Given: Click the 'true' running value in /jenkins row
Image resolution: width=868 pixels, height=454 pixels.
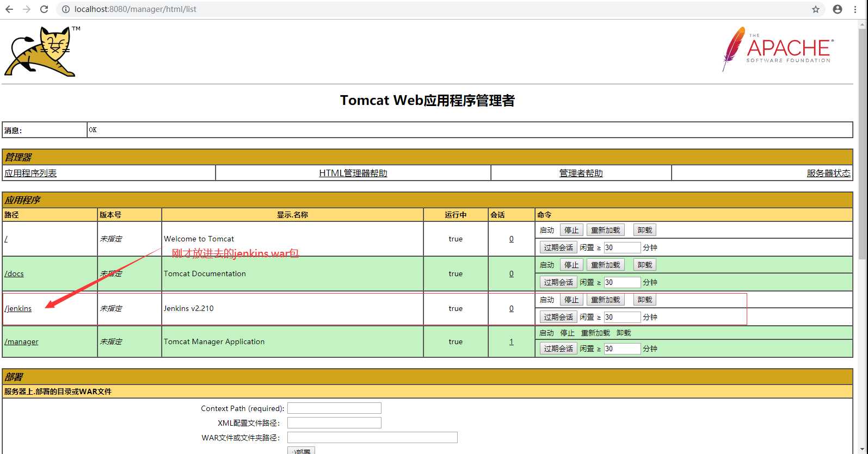Looking at the screenshot, I should (455, 308).
